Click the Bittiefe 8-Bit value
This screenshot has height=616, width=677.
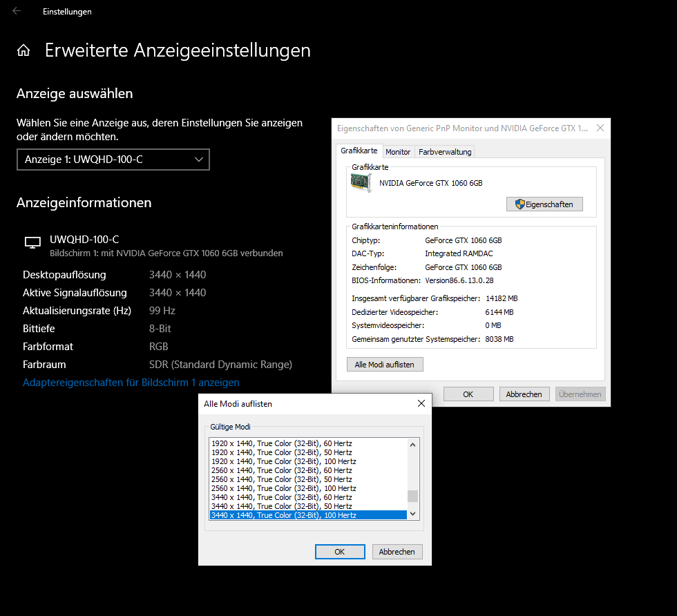click(160, 329)
